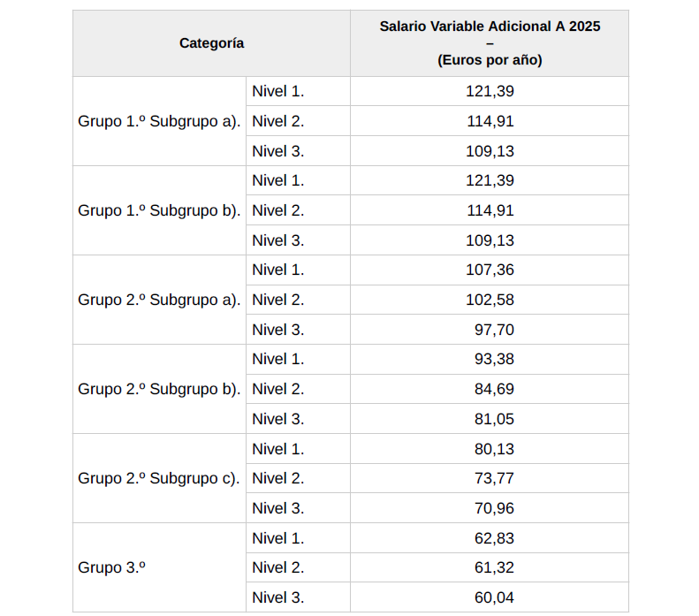Select the "Grupo 2.º Subgrupo a)." cell
This screenshot has width=699, height=616.
click(x=159, y=300)
